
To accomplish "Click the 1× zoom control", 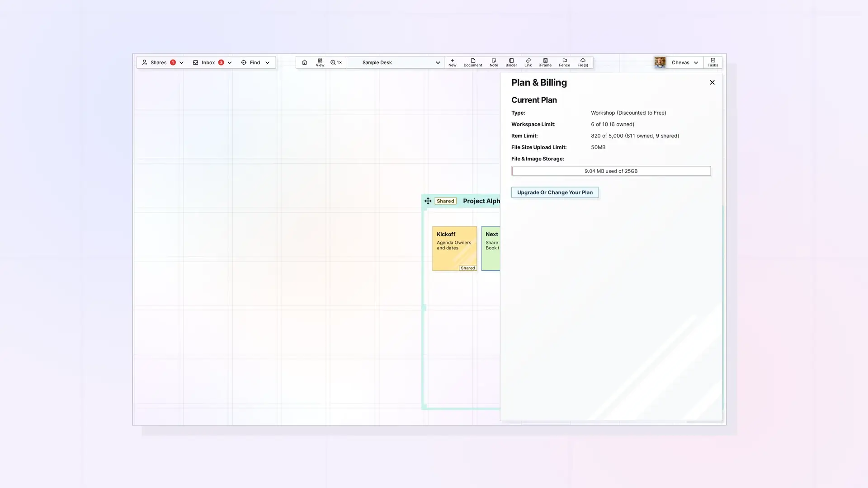I will tap(336, 62).
